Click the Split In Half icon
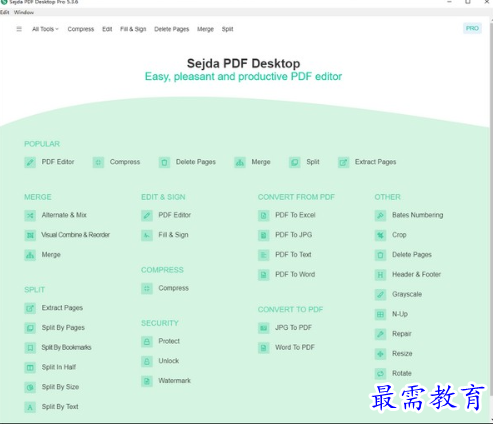The height and width of the screenshot is (429, 493). (x=30, y=368)
